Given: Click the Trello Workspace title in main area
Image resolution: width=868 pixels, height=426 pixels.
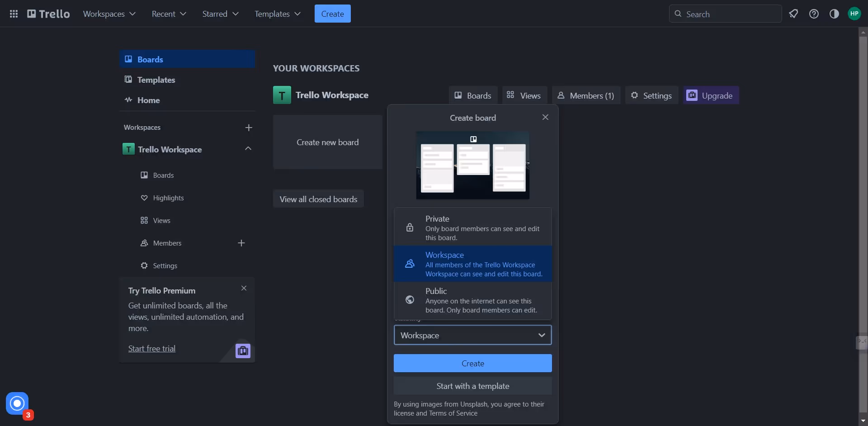Looking at the screenshot, I should point(332,95).
